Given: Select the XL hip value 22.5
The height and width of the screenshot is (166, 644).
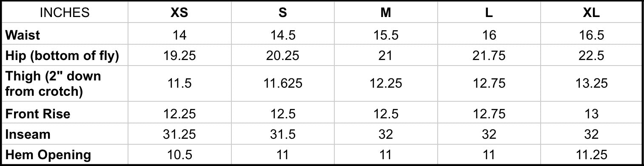Looking at the screenshot, I should [x=591, y=56].
